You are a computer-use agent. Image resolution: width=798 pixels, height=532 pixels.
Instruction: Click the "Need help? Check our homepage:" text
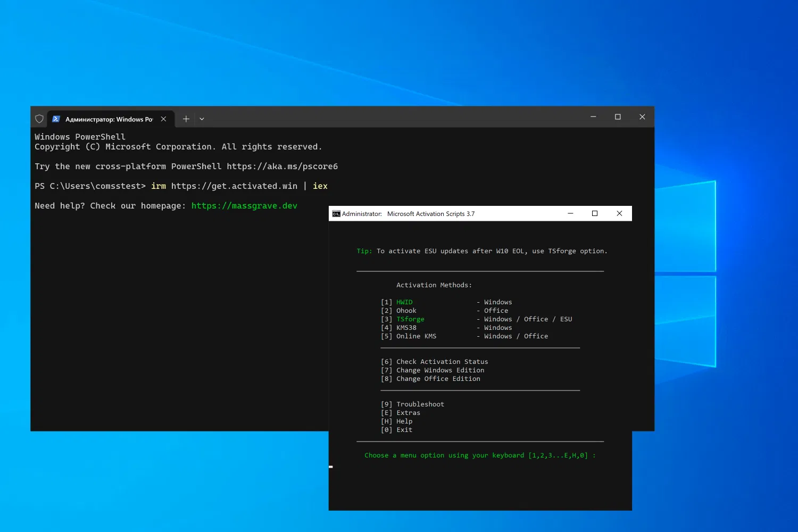tap(110, 206)
